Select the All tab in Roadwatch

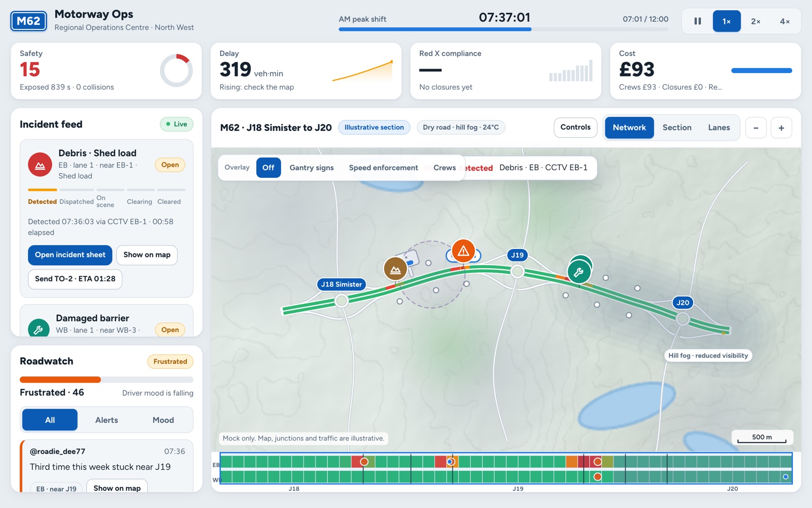click(x=50, y=420)
